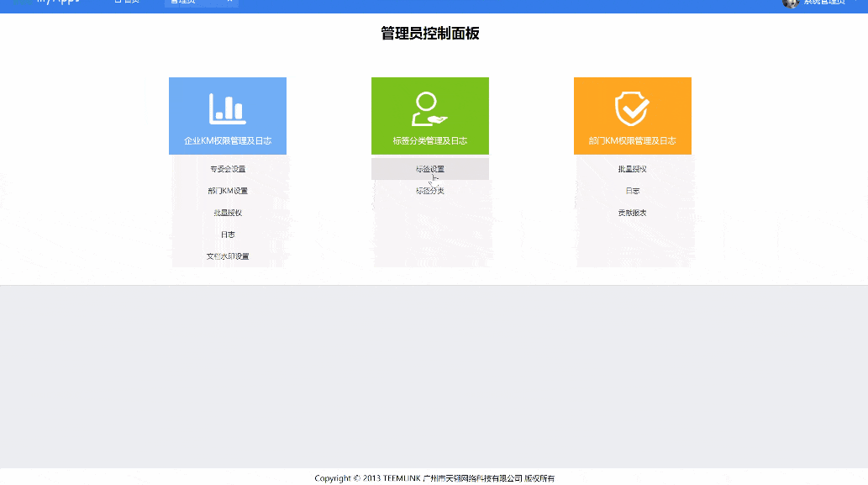Open 贡献报表 report page

coord(632,213)
